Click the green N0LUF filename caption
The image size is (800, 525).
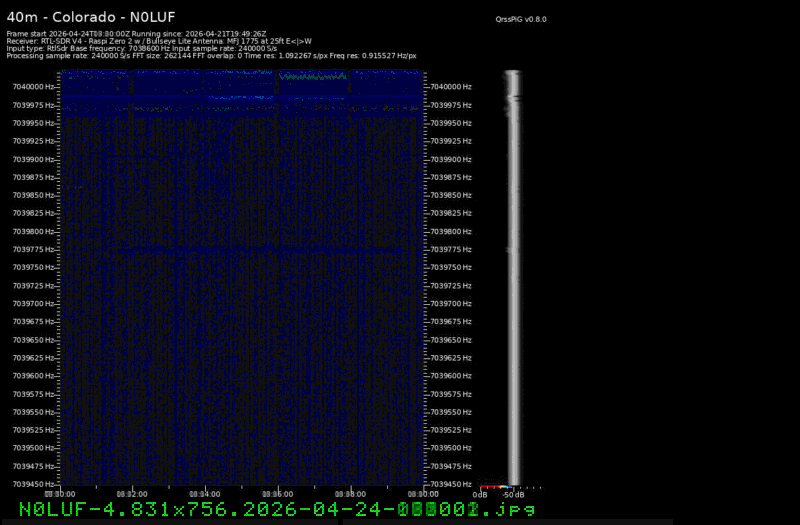tap(276, 510)
